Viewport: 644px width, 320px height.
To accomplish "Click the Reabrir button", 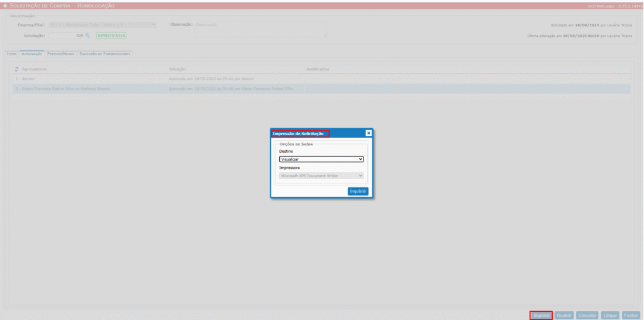I will tap(564, 315).
